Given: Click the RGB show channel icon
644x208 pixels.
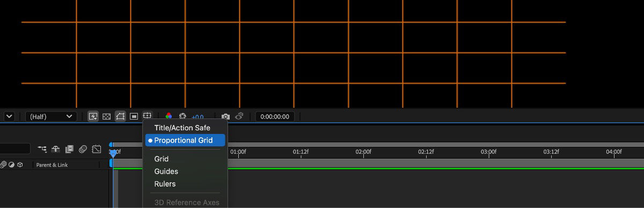Looking at the screenshot, I should pos(169,116).
